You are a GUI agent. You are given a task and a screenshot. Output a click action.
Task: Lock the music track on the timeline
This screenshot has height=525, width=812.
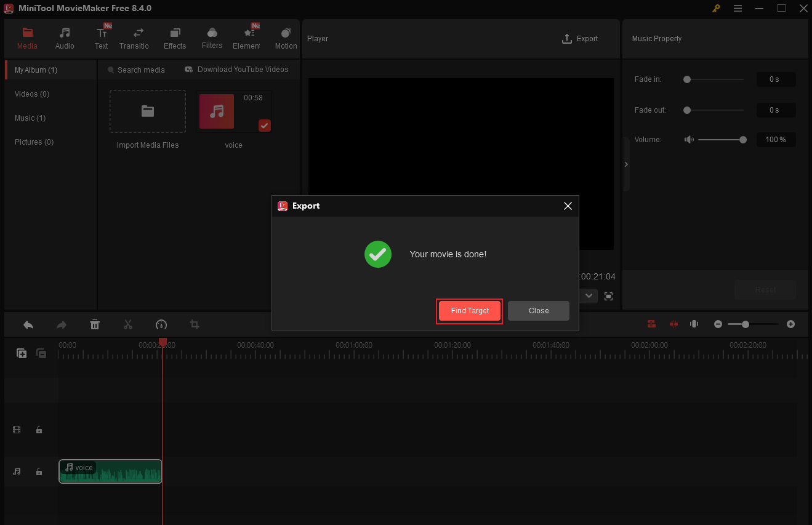tap(39, 471)
